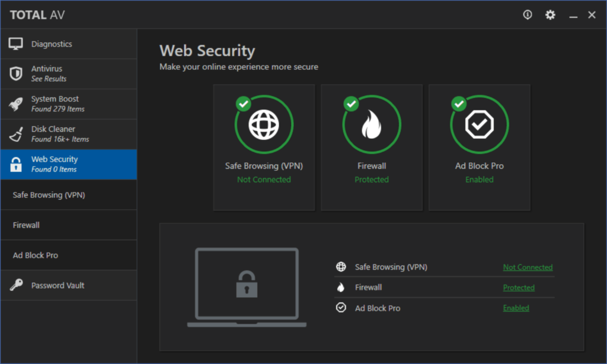607x364 pixels.
Task: Open the Not Connected link
Action: (x=528, y=267)
